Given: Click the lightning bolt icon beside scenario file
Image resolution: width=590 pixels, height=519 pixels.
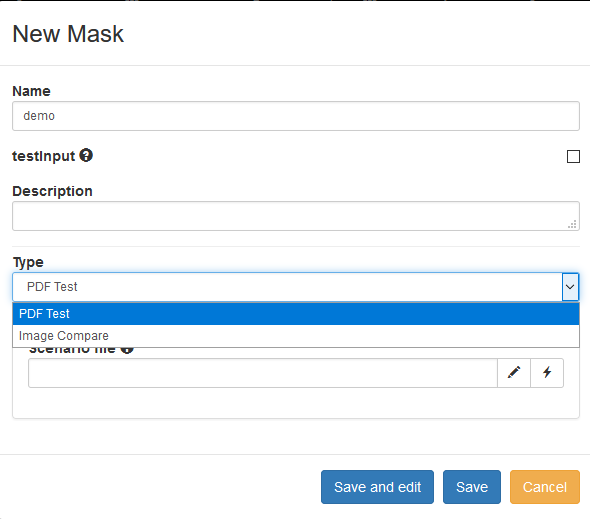Looking at the screenshot, I should (x=547, y=373).
